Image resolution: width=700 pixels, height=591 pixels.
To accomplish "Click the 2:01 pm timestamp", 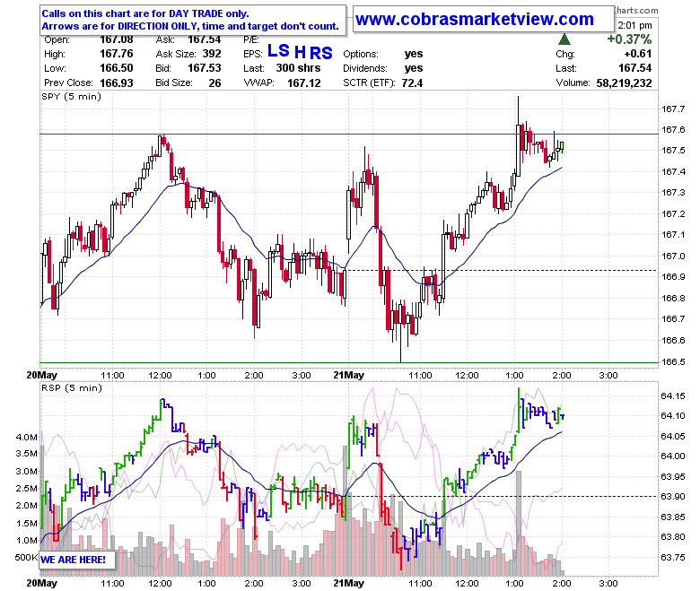I will [x=634, y=25].
